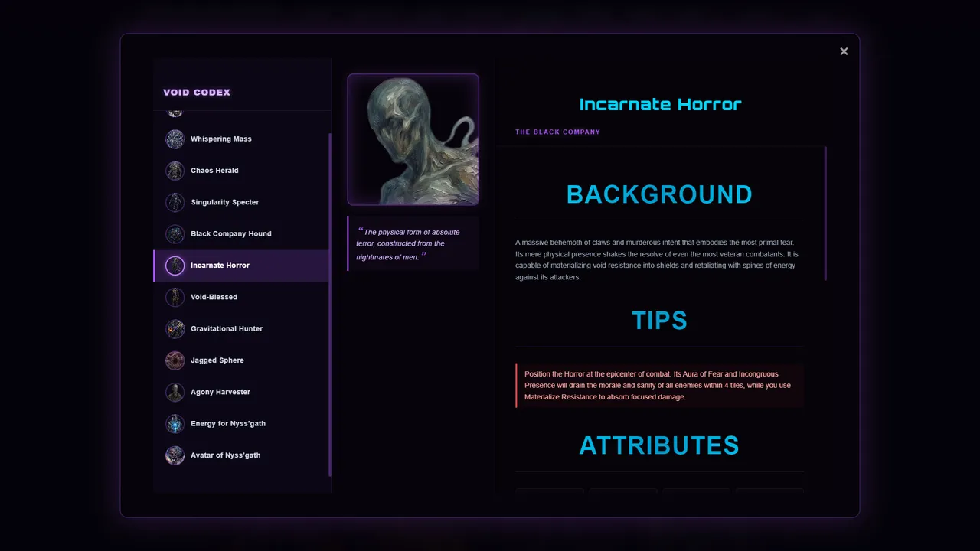
Task: Click the Chaos Herald portrait icon
Action: (x=175, y=171)
